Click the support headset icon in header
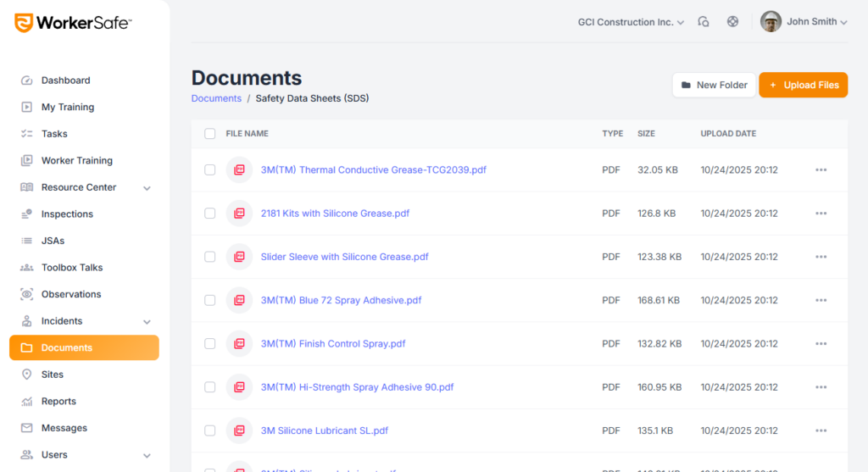Screen dimensions: 868x472 point(703,21)
